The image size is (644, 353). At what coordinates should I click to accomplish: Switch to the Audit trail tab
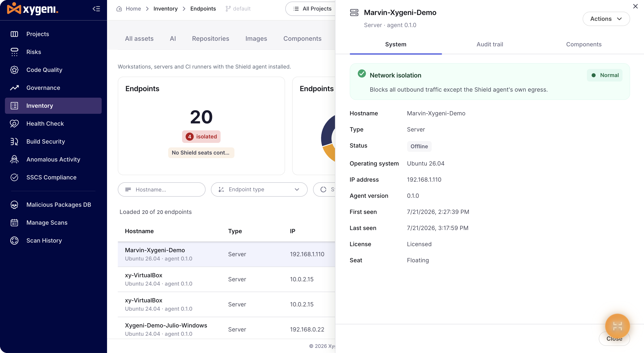(x=490, y=45)
